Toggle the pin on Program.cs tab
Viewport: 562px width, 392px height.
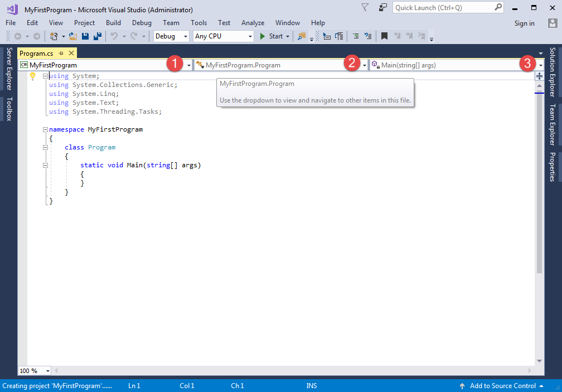pos(61,54)
